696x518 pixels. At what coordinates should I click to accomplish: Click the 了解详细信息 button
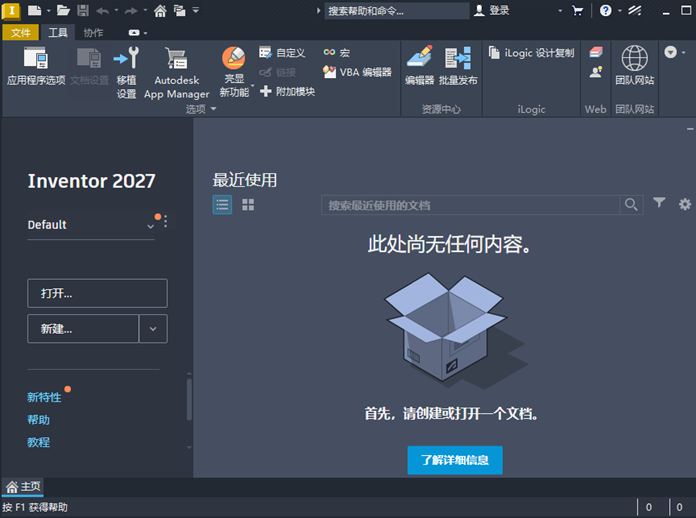(455, 460)
